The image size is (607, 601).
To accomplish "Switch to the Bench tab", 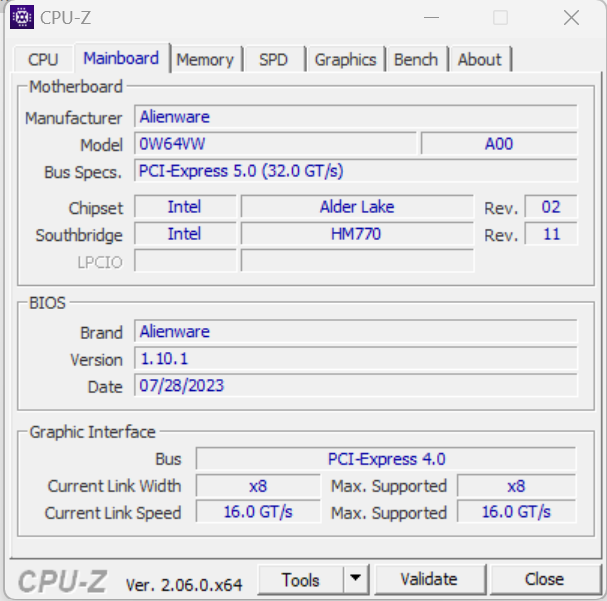I will 416,60.
